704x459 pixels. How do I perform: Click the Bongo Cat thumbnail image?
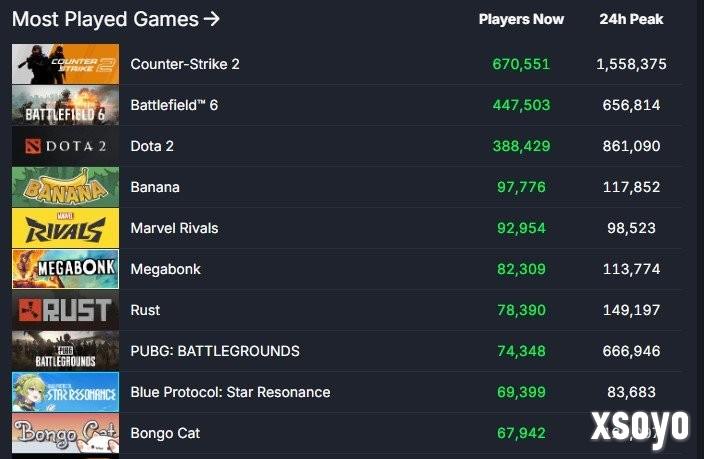pyautogui.click(x=65, y=433)
